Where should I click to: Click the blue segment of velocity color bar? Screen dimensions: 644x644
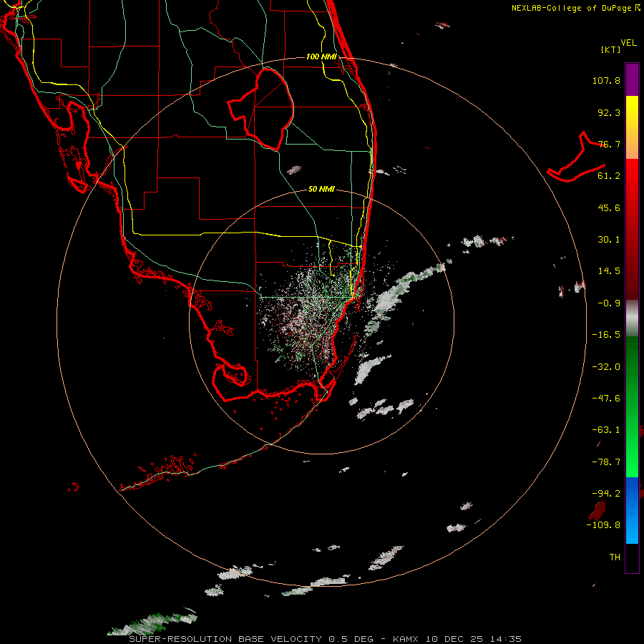(632, 510)
